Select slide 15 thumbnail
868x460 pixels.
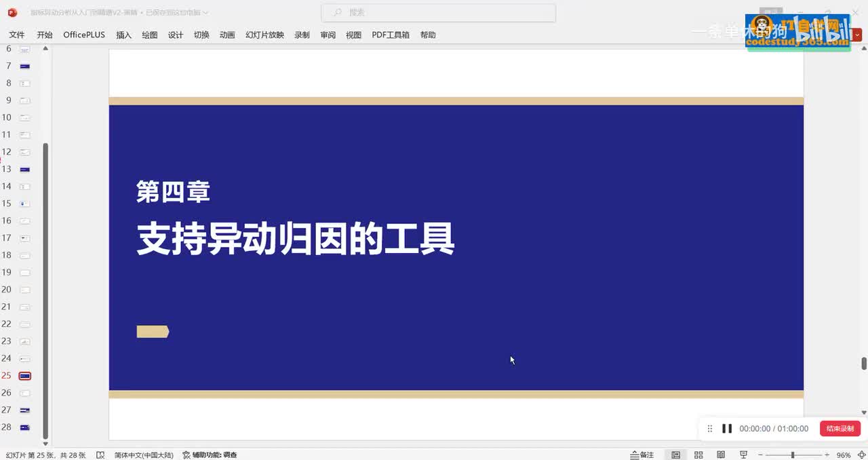click(x=24, y=204)
